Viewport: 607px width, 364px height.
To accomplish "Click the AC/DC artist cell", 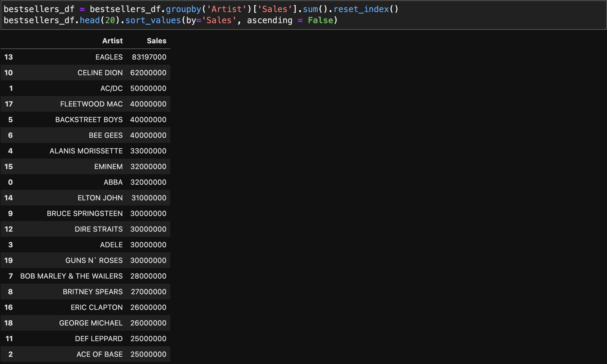I will coord(111,88).
